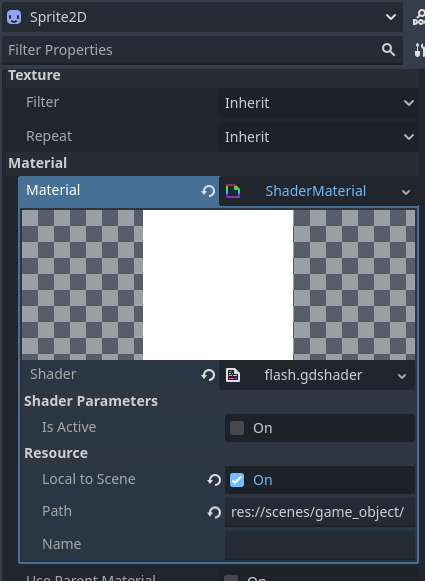Reset the Shader property using revert arrow
425x581 pixels.
pyautogui.click(x=208, y=375)
